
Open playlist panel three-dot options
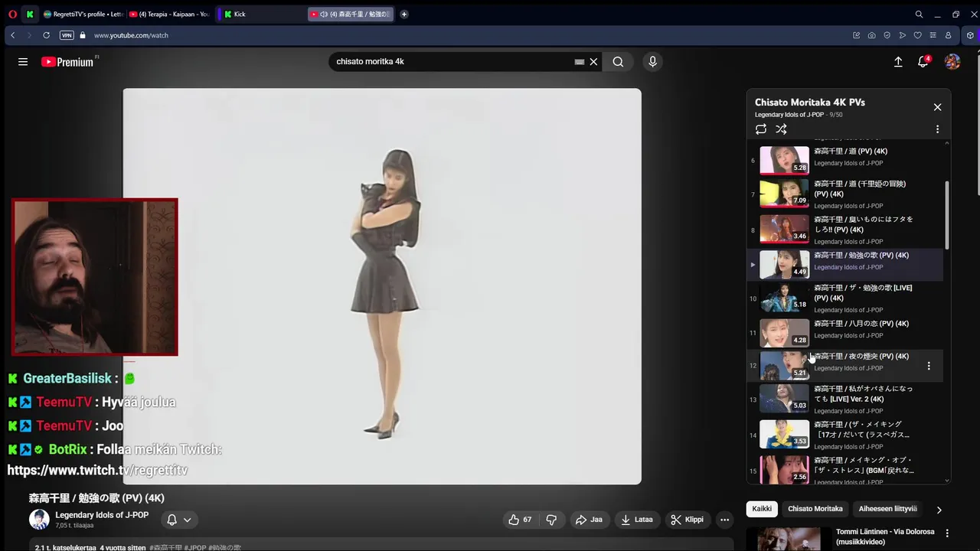(937, 129)
